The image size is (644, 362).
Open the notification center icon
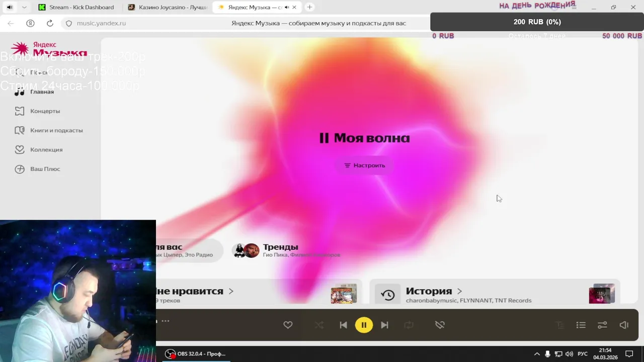tap(629, 354)
